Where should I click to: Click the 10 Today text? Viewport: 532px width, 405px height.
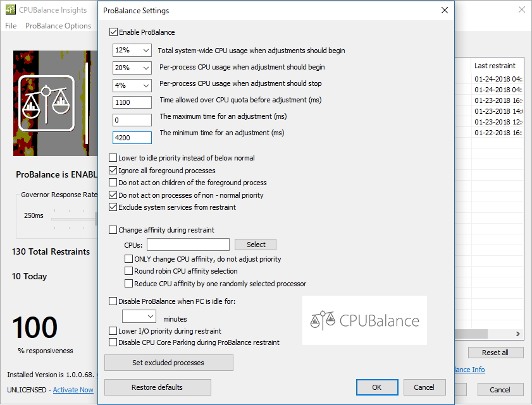coord(30,276)
